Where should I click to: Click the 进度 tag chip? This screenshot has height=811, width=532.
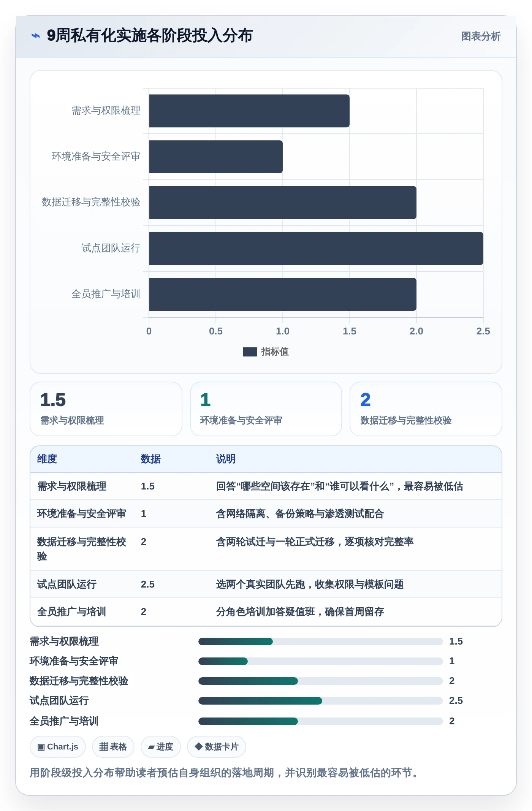pyautogui.click(x=160, y=747)
